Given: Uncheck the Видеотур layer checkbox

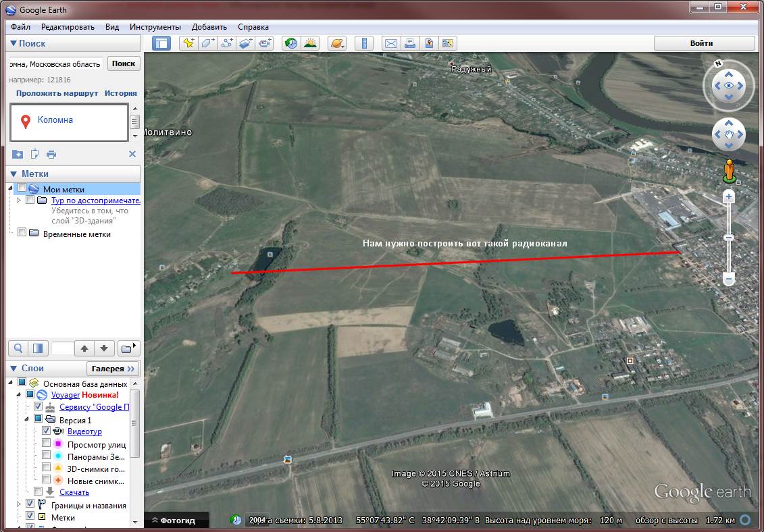Looking at the screenshot, I should click(x=46, y=431).
